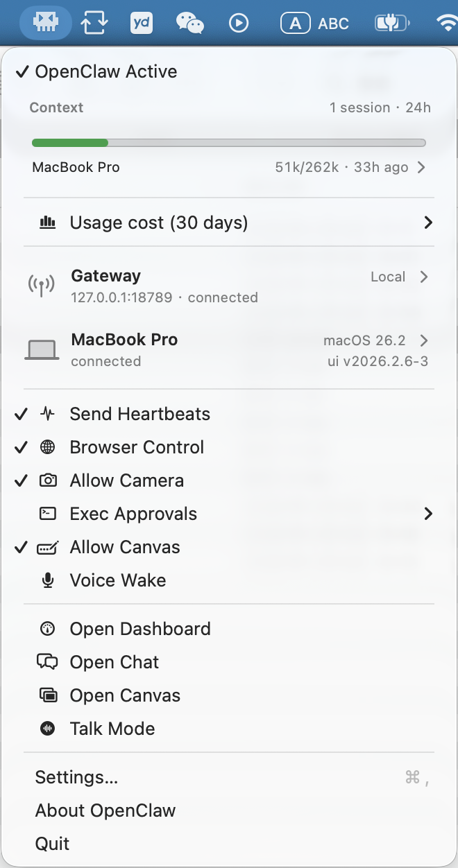Screen dimensions: 458x868
Task: Open the Gateway Local chevron
Action: [x=424, y=277]
